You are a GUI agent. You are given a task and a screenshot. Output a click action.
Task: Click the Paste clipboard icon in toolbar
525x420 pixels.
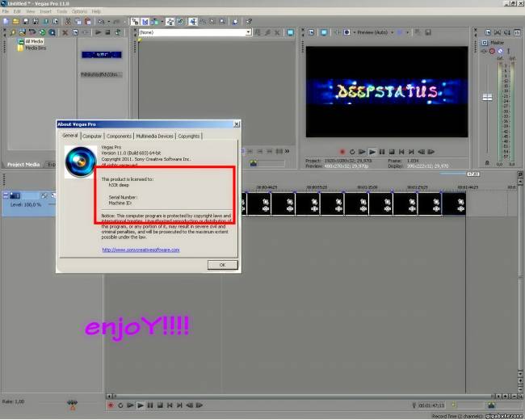[x=88, y=22]
